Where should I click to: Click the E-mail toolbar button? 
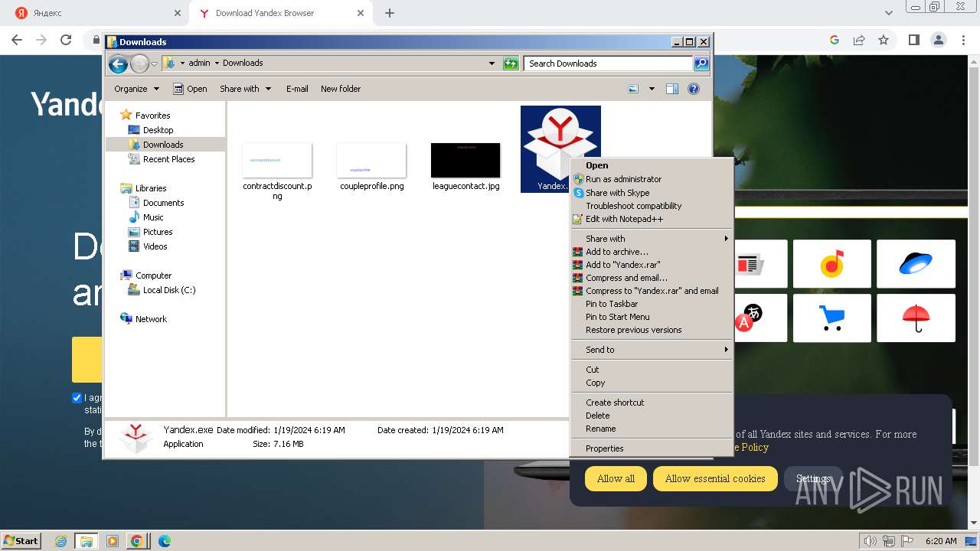click(x=297, y=89)
